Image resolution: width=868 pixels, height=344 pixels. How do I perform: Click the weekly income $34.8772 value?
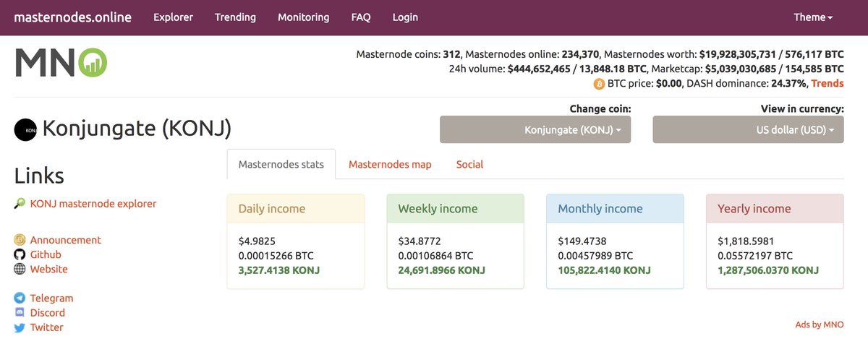tap(419, 241)
